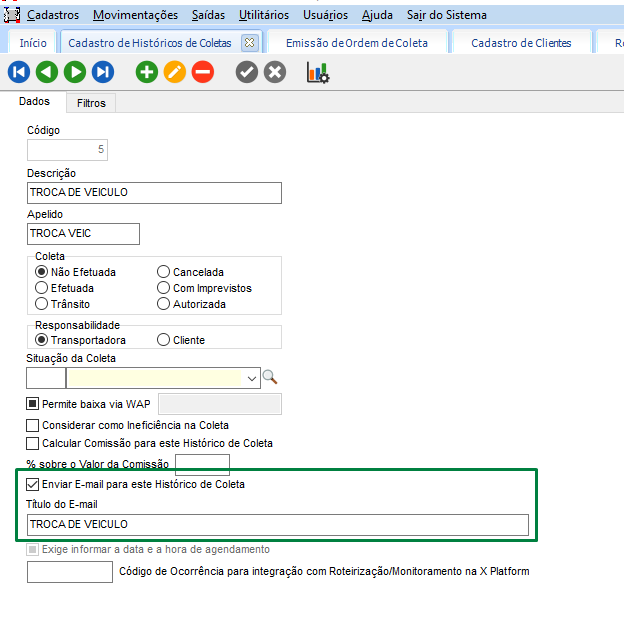Image resolution: width=624 pixels, height=627 pixels.
Task: Edit record with orange pencil icon
Action: tap(175, 72)
